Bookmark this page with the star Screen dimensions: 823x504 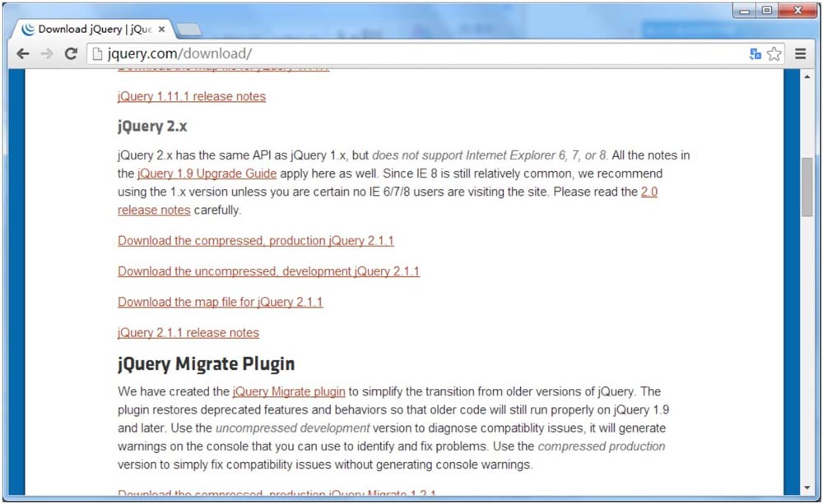774,53
